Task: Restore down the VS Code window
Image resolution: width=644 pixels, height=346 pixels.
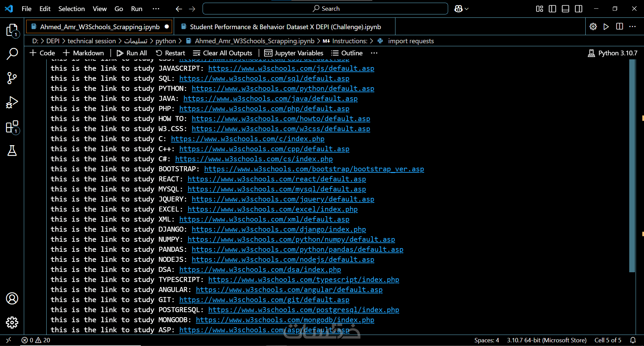Action: tap(615, 9)
